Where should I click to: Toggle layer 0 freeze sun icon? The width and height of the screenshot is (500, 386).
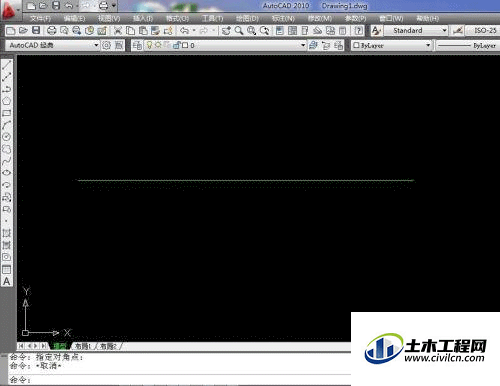coord(158,45)
